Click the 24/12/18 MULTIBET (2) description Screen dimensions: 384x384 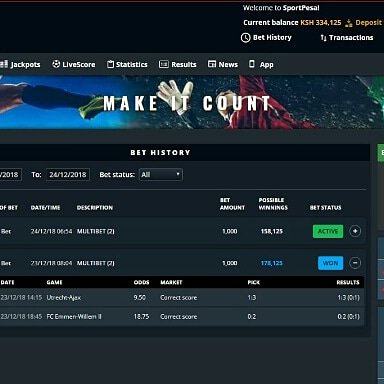point(95,231)
